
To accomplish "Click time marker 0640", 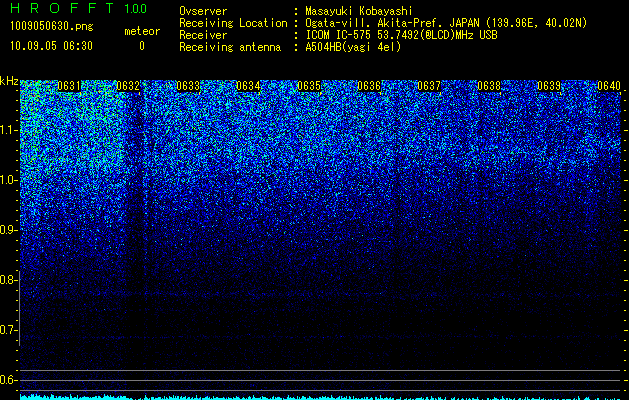I will (609, 86).
